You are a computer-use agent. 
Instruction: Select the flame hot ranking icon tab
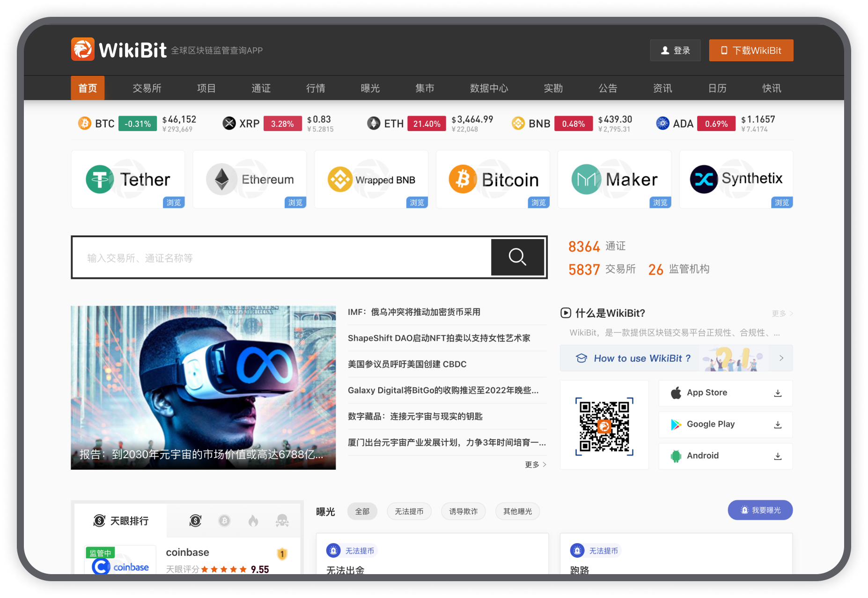[253, 520]
